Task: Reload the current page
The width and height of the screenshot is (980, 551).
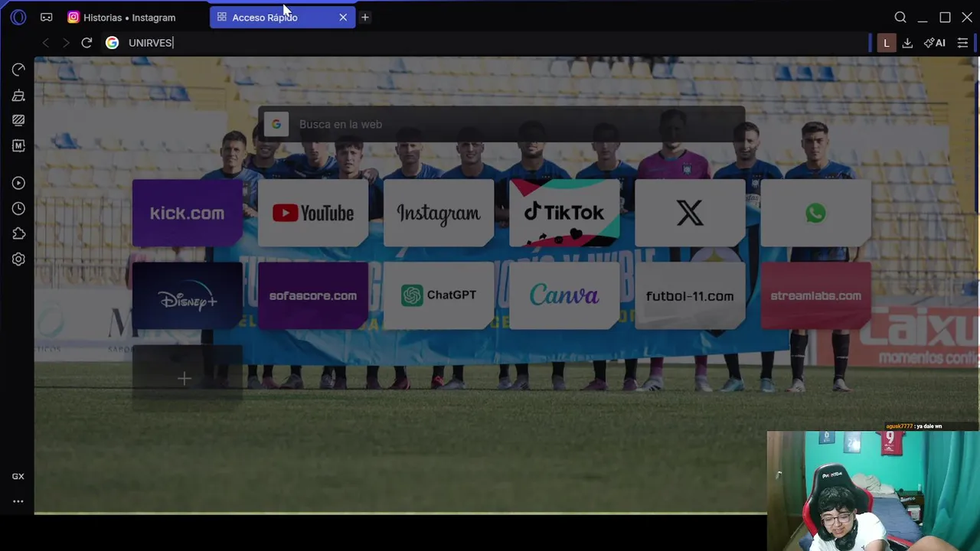Action: pyautogui.click(x=87, y=43)
